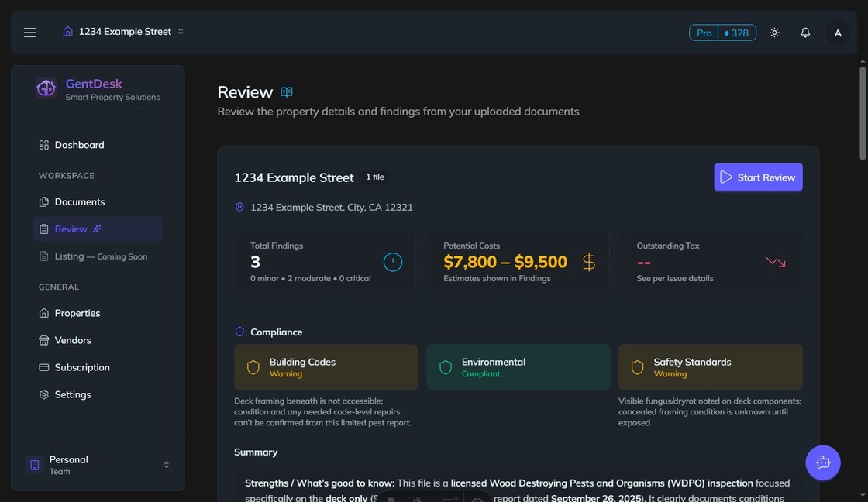Click the GentDesk logo
Image resolution: width=868 pixels, height=502 pixels.
click(x=46, y=89)
